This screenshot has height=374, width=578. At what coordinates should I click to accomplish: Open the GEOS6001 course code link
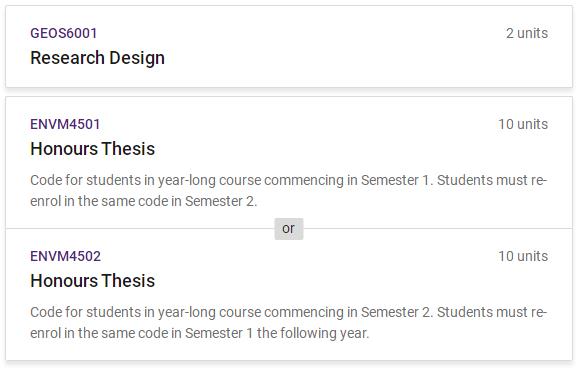63,33
